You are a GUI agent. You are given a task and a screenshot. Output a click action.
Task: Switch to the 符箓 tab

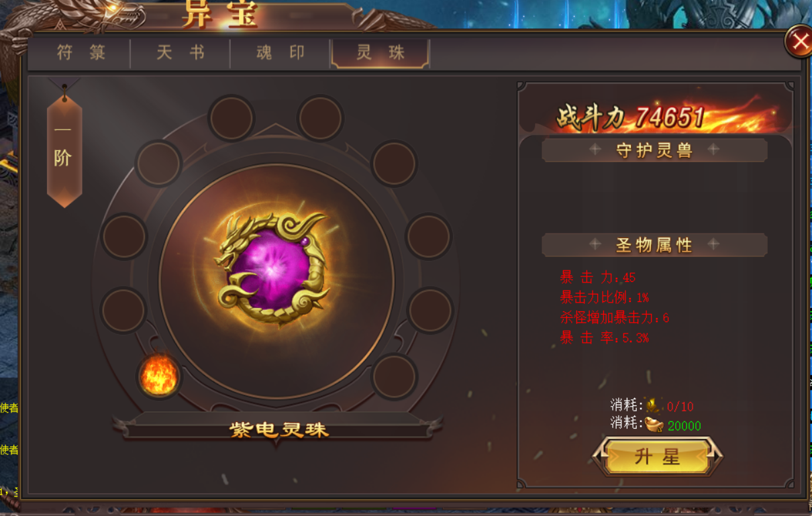tap(81, 53)
